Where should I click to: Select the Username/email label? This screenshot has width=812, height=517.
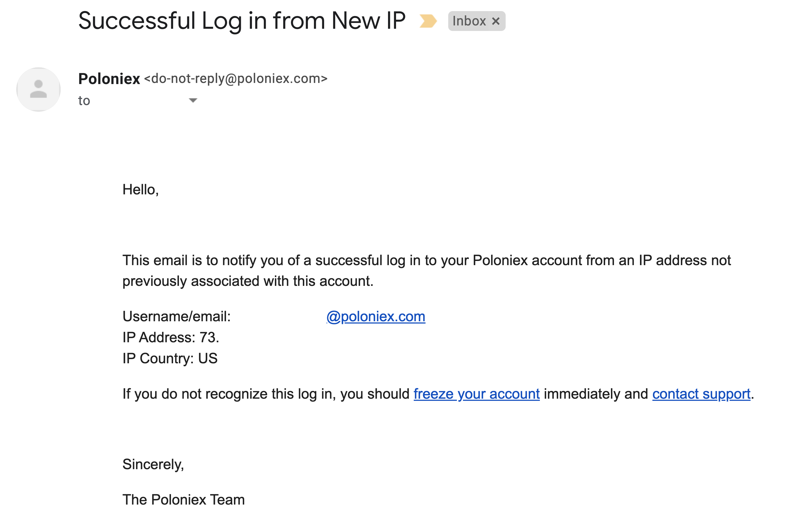(x=176, y=317)
